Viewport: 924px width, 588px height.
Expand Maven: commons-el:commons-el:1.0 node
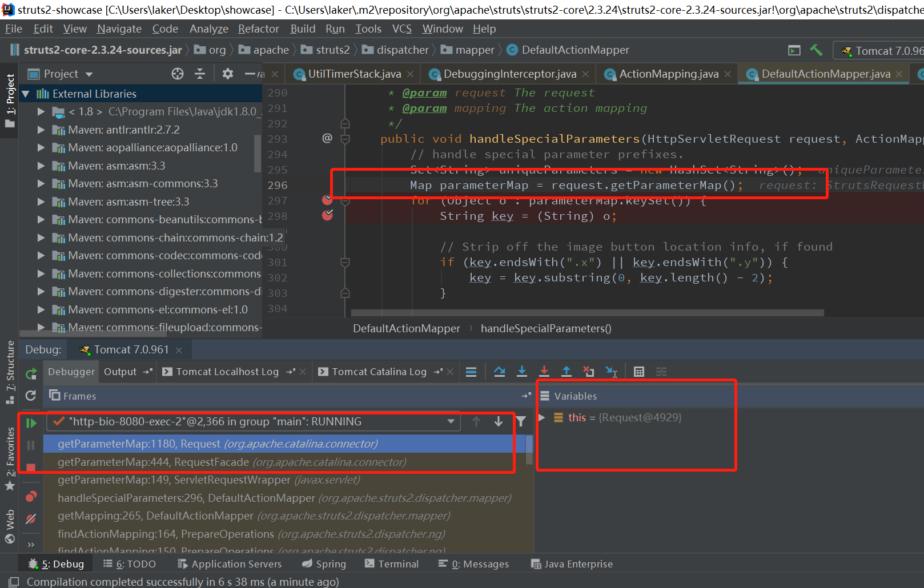click(x=41, y=309)
